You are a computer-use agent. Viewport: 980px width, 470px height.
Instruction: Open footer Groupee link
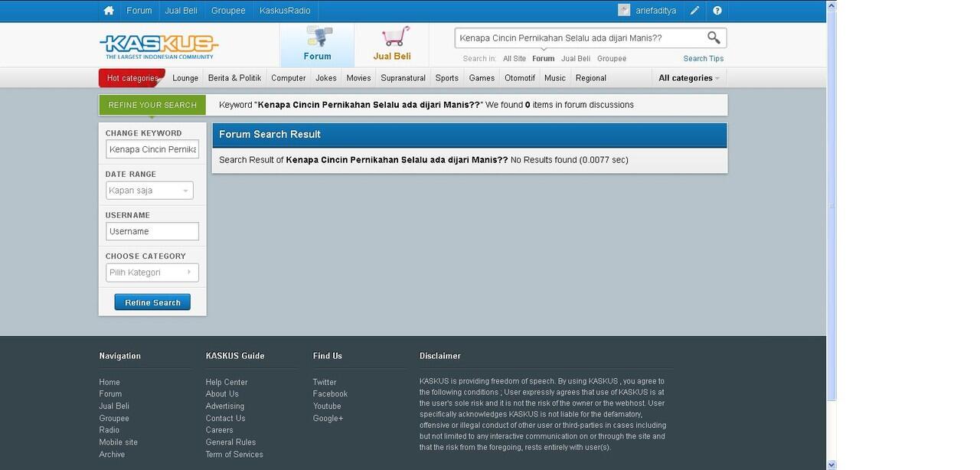(x=114, y=419)
